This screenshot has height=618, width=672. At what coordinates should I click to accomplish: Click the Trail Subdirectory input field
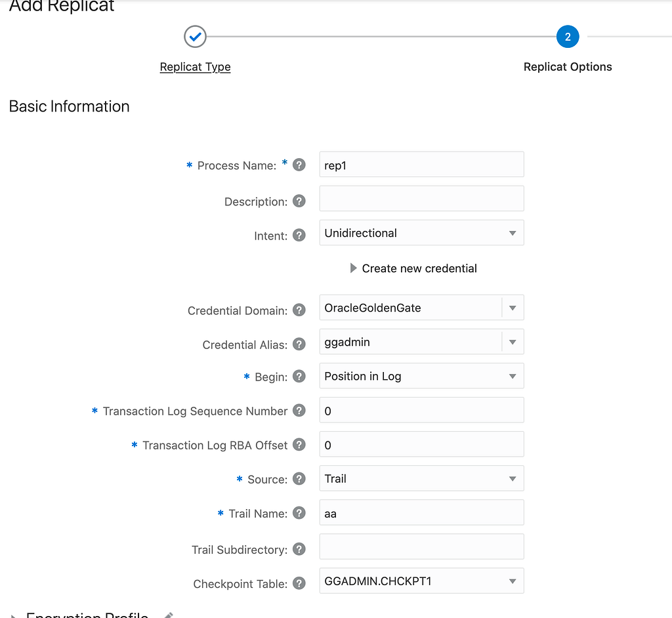coord(421,546)
